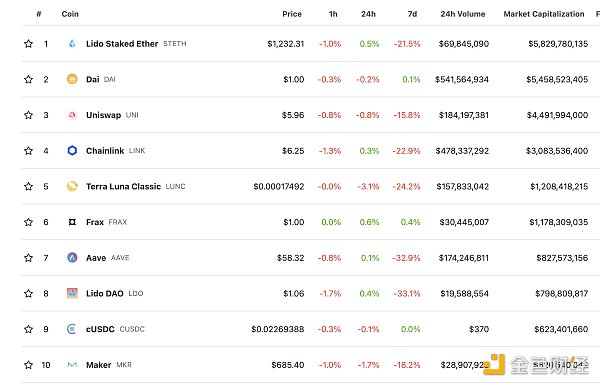Click the Uniswap unicorn logo icon
Viewport: 600px width, 386px height.
pyautogui.click(x=72, y=115)
